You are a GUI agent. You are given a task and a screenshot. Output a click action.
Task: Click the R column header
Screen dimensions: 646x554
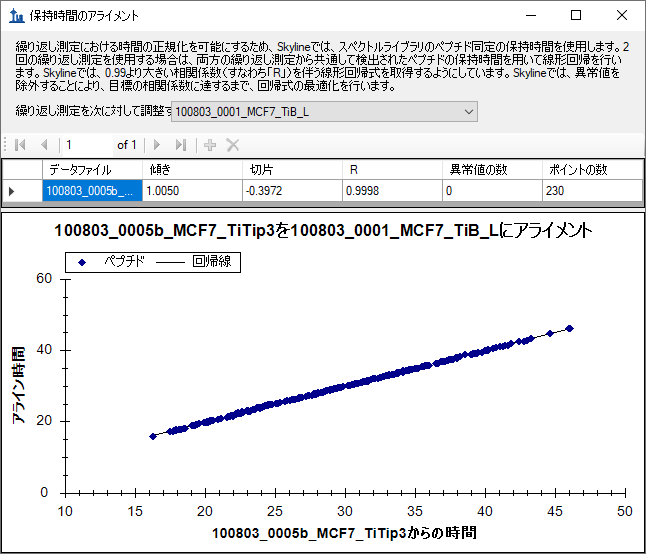tap(393, 170)
